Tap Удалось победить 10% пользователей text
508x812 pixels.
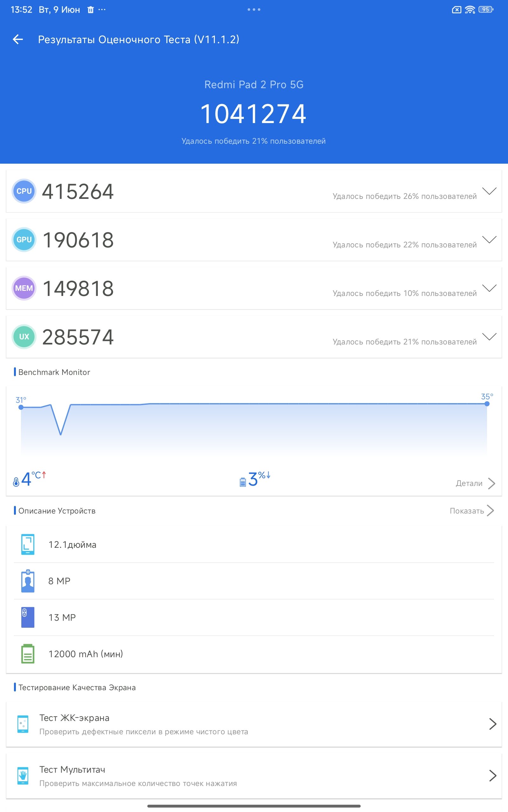pyautogui.click(x=404, y=293)
